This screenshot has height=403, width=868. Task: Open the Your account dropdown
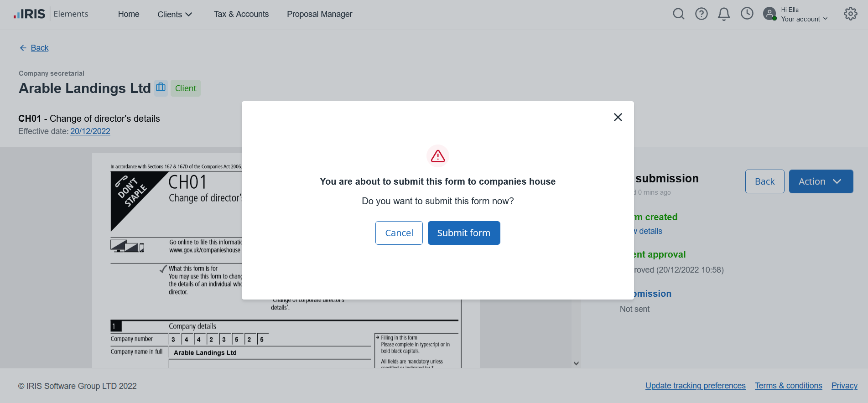click(x=804, y=19)
